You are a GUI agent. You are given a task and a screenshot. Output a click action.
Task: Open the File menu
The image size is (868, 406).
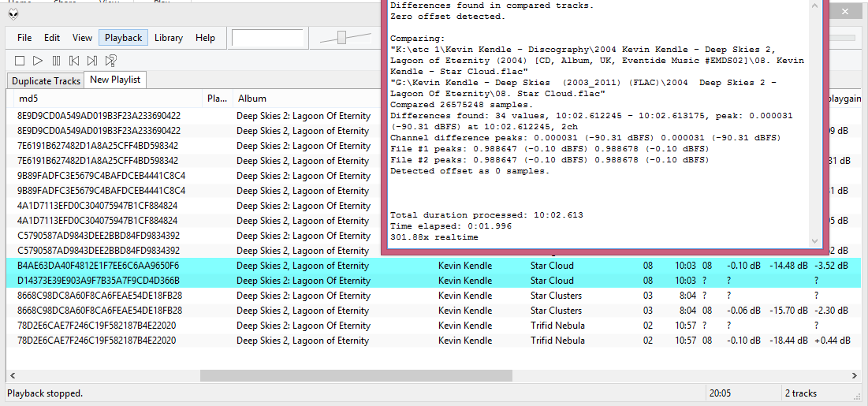click(x=24, y=38)
